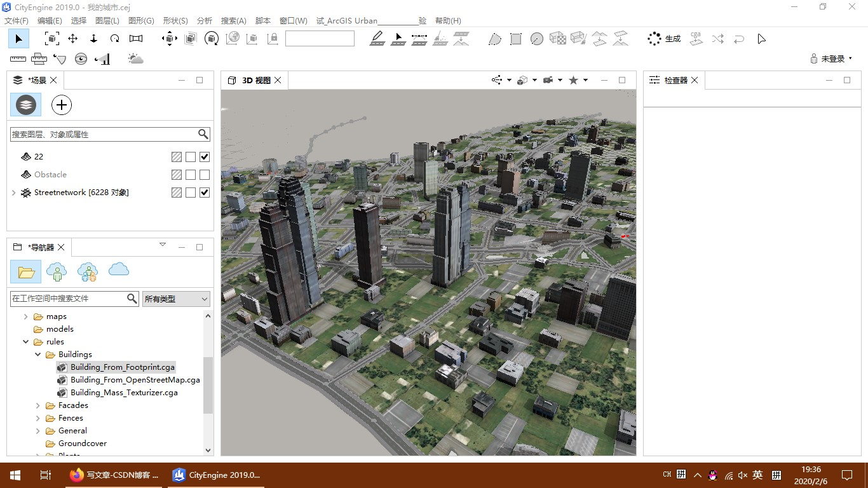The height and width of the screenshot is (488, 868).
Task: Activate the circular shape creation tool
Action: [x=536, y=39]
